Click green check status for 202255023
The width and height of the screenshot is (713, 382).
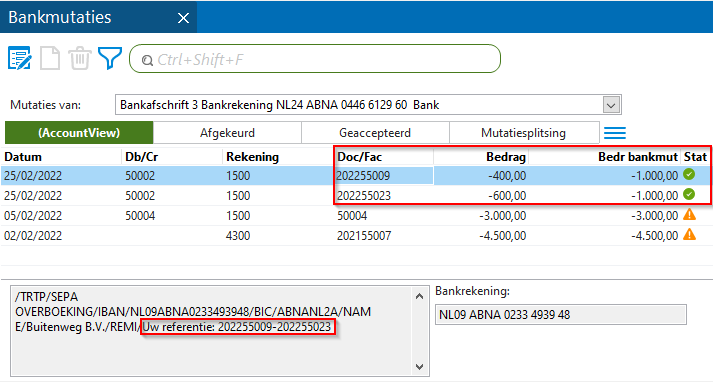point(689,195)
